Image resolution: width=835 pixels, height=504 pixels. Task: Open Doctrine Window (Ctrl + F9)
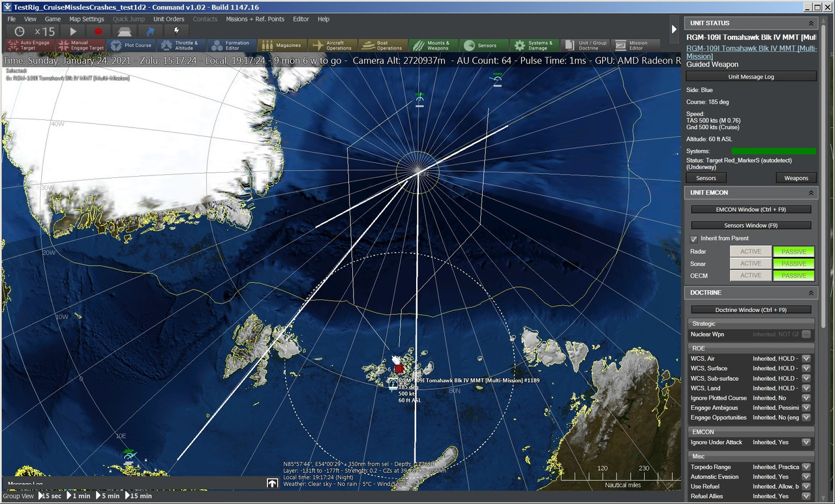click(751, 310)
